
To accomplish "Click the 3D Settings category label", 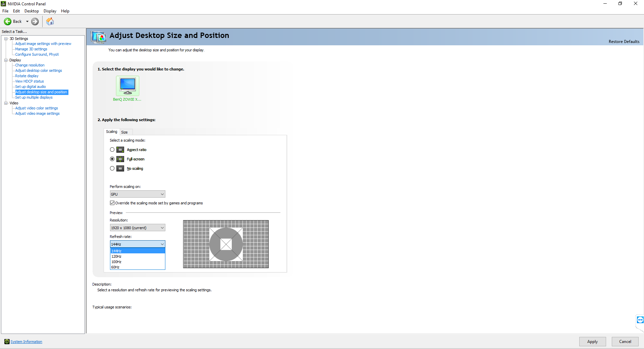I will click(19, 39).
